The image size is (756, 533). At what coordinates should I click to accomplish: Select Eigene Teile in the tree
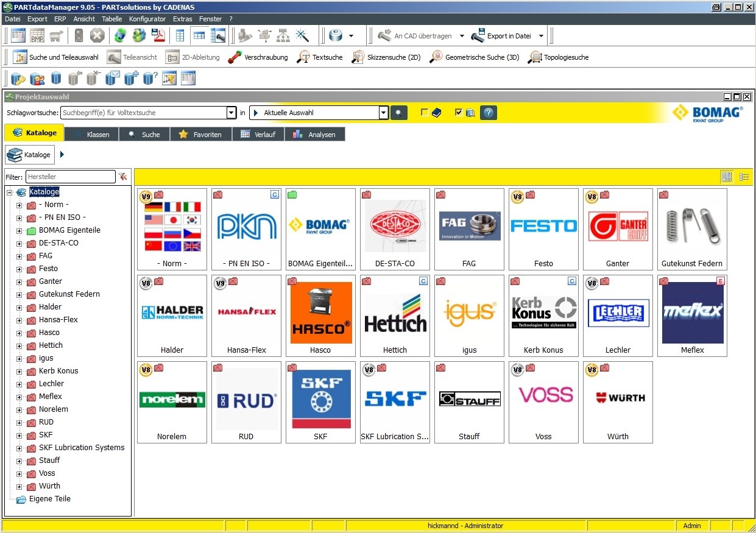[50, 499]
